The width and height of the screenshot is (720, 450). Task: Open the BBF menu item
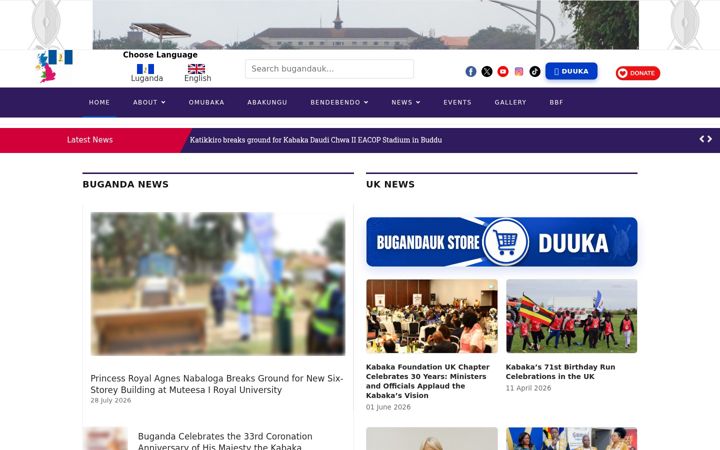tap(556, 102)
